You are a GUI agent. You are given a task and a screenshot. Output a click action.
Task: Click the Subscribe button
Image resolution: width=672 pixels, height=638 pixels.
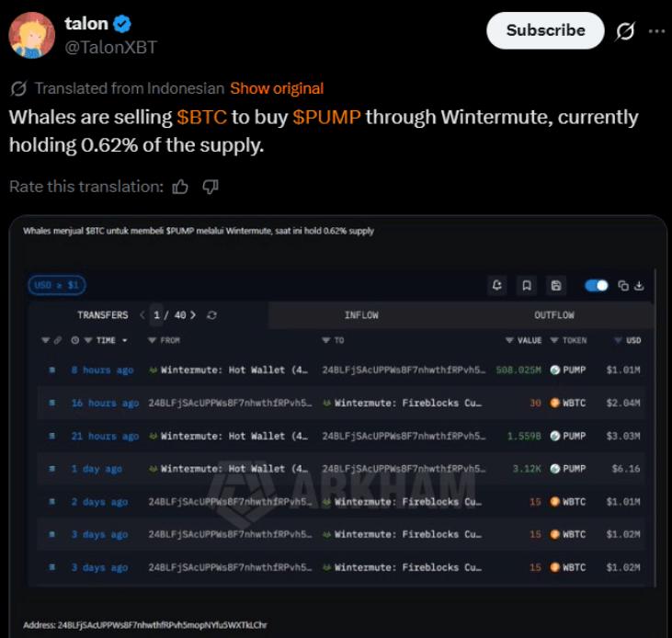pyautogui.click(x=545, y=30)
